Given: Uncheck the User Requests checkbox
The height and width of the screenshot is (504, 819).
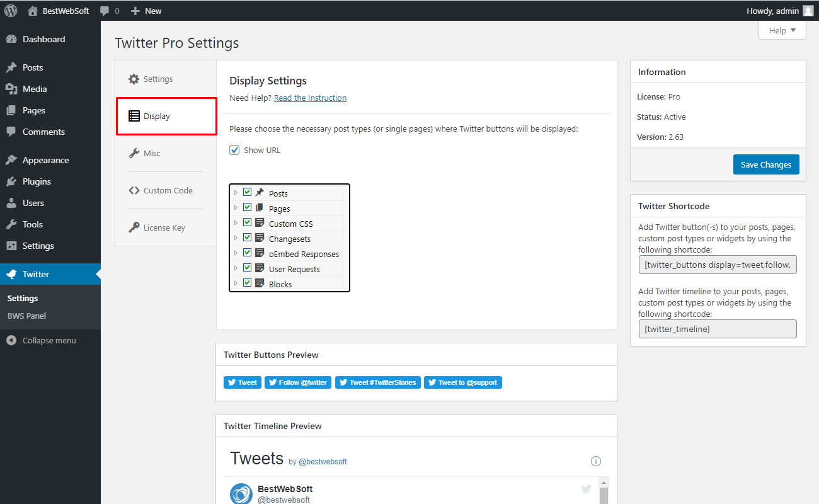Looking at the screenshot, I should pyautogui.click(x=248, y=268).
